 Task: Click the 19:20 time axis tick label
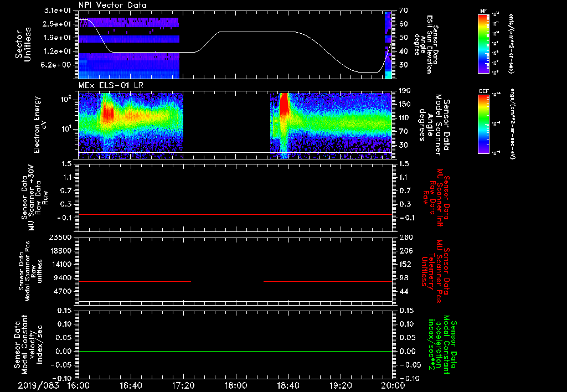coord(341,385)
